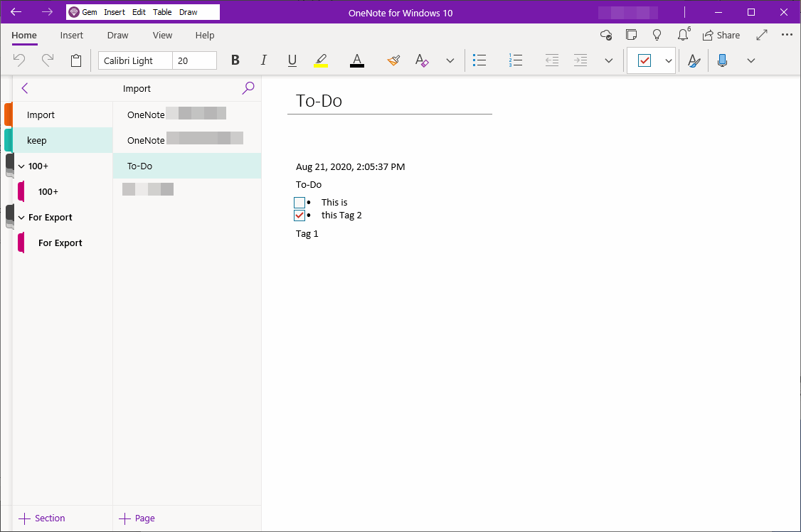Check the 'This is' to-do checkbox
This screenshot has height=532, width=801.
(x=299, y=203)
